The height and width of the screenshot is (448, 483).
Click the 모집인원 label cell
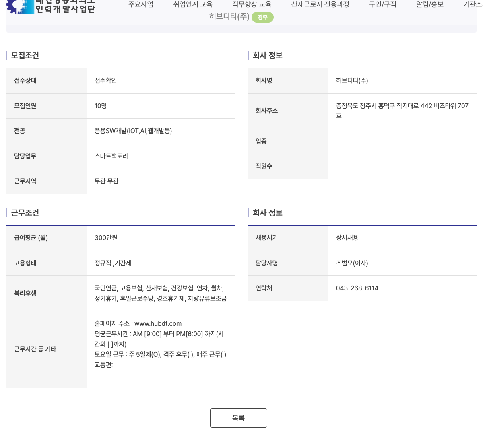[x=46, y=106]
